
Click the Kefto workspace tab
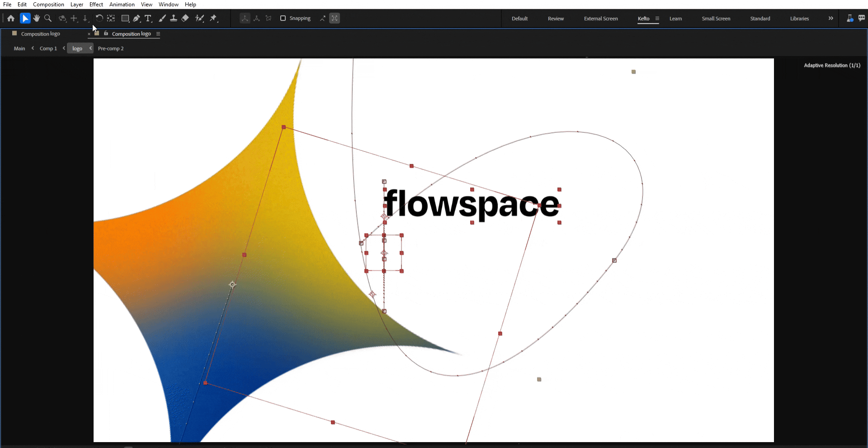pos(644,19)
